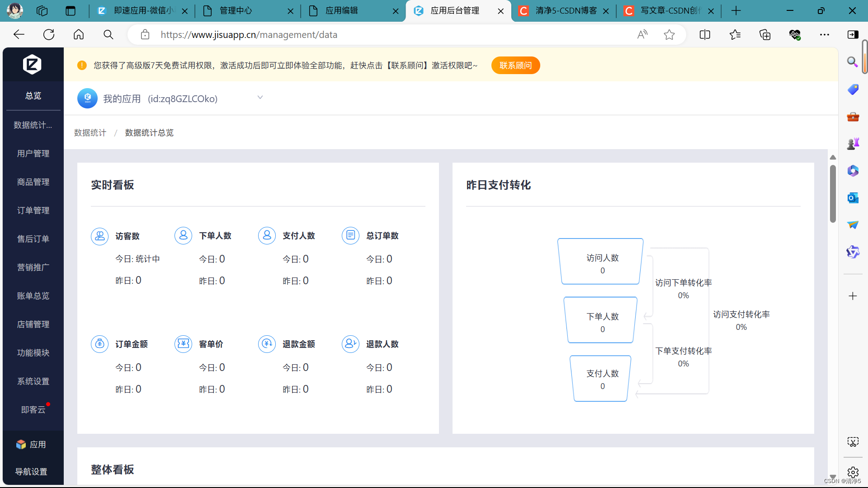The image size is (868, 488).
Task: Click the 退款金额 refund icon
Action: pos(267,344)
